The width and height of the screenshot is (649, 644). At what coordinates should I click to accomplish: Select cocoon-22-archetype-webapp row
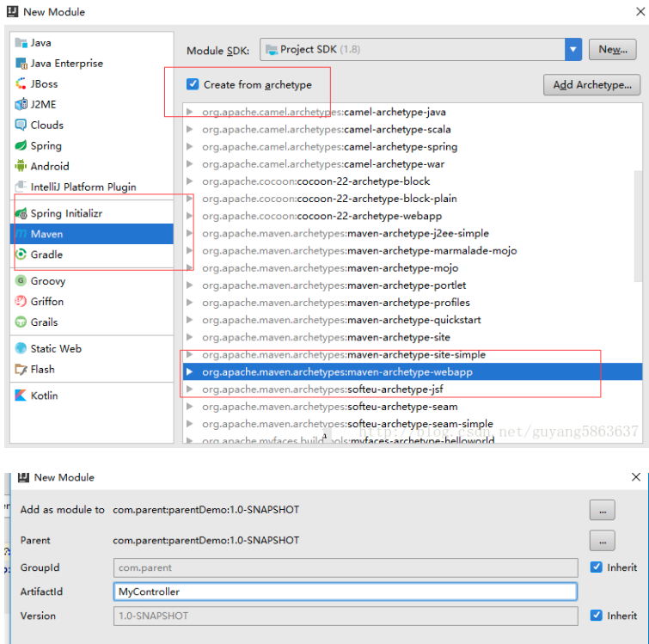413,216
